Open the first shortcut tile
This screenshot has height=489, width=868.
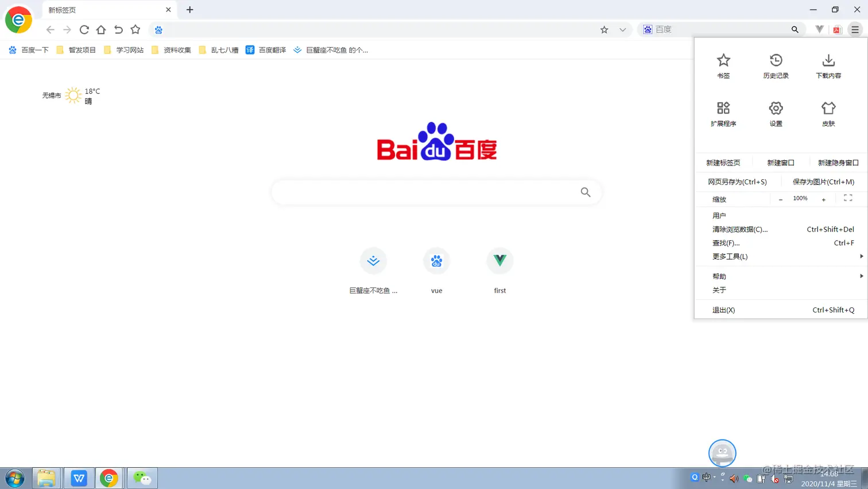pyautogui.click(x=500, y=270)
